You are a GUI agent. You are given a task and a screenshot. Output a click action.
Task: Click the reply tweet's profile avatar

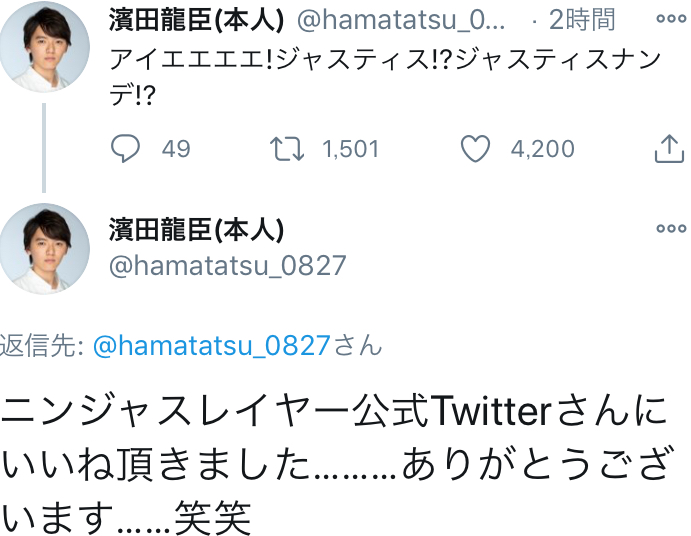click(44, 248)
